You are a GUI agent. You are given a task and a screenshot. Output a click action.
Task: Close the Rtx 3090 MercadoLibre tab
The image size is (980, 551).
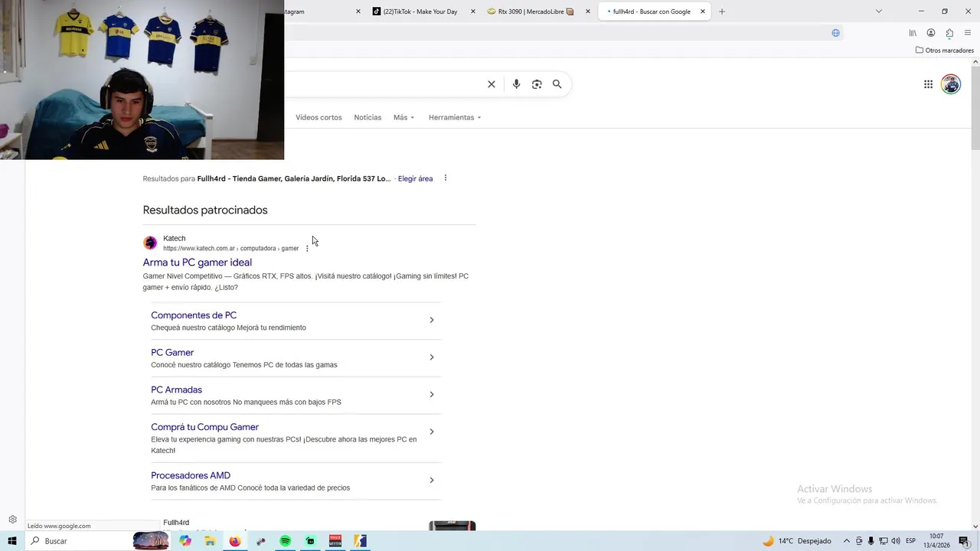(588, 11)
